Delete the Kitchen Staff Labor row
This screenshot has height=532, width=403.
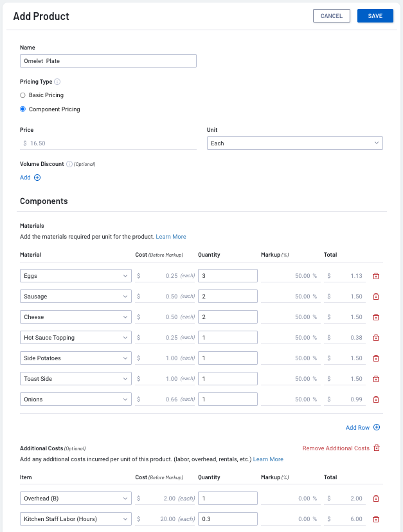(x=376, y=518)
